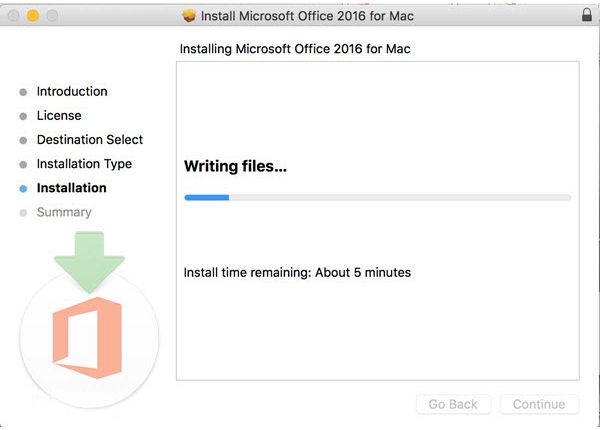Click the blue installation progress bar

click(378, 197)
